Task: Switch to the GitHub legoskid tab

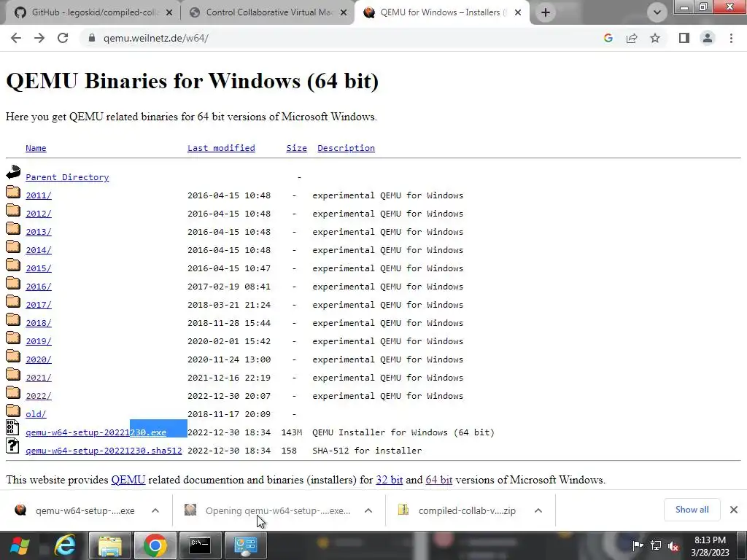Action: click(93, 13)
